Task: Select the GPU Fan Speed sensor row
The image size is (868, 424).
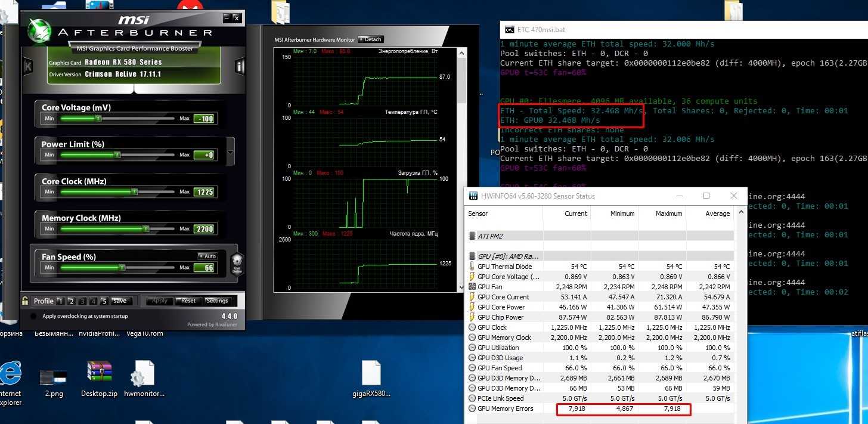Action: pyautogui.click(x=600, y=368)
